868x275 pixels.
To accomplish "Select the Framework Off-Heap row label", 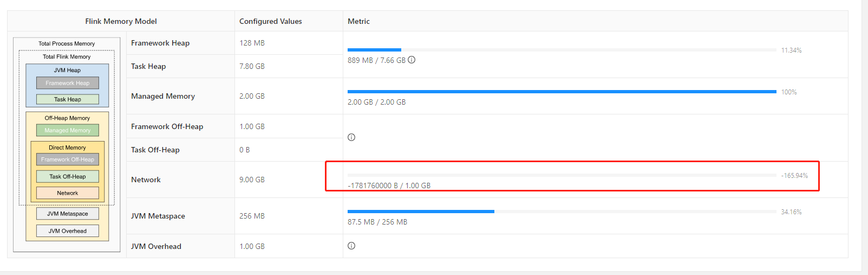I will 167,126.
